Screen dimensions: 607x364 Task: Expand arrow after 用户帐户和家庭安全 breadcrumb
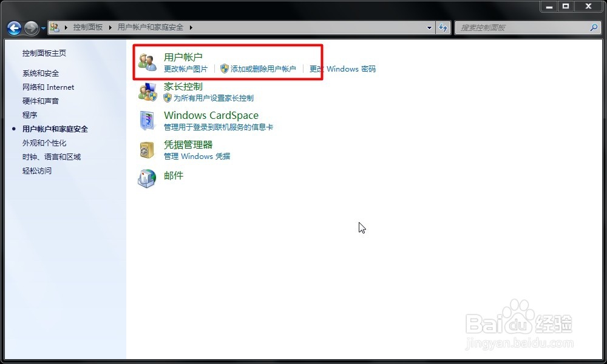click(x=191, y=27)
